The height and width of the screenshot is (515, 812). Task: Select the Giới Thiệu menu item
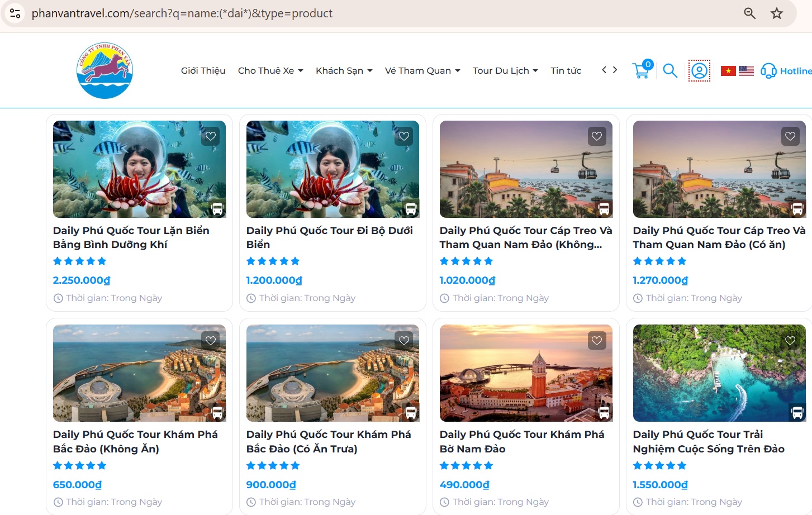(x=202, y=70)
